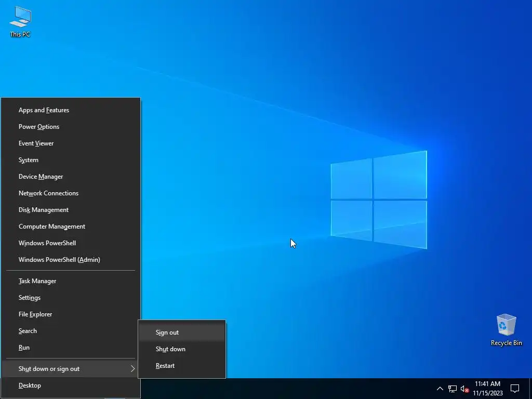The image size is (532, 399).
Task: Open Network Connections
Action: tap(71, 193)
